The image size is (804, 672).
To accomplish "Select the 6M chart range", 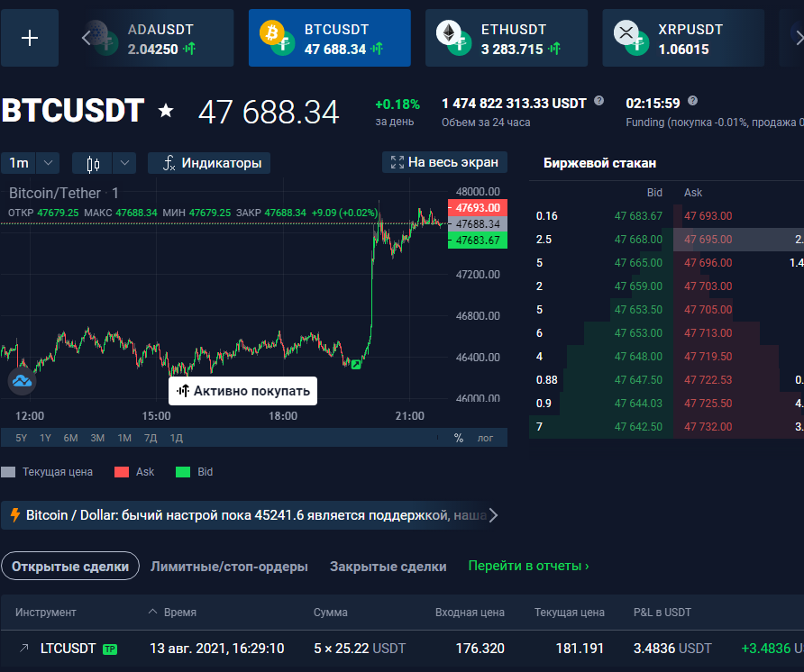I will tap(71, 438).
